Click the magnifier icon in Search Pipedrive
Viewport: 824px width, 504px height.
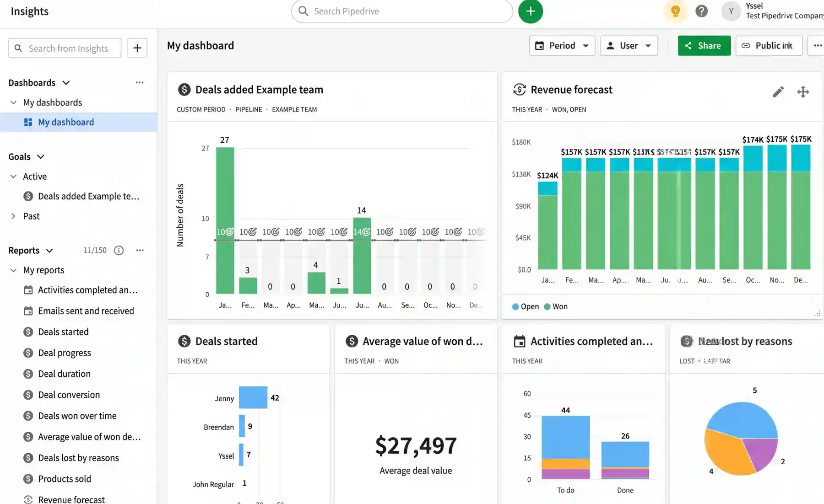pyautogui.click(x=303, y=11)
